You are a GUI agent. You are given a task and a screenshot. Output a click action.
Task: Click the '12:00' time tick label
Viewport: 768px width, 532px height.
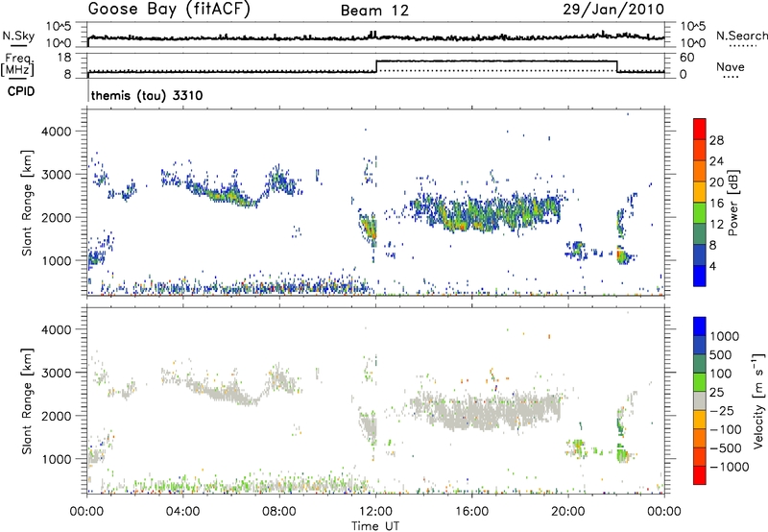click(x=375, y=512)
